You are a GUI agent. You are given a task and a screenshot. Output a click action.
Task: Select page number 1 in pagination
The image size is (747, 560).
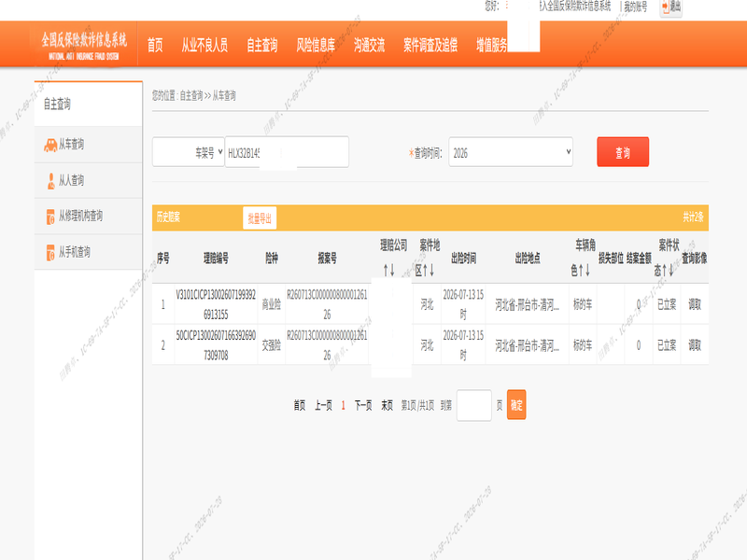343,406
